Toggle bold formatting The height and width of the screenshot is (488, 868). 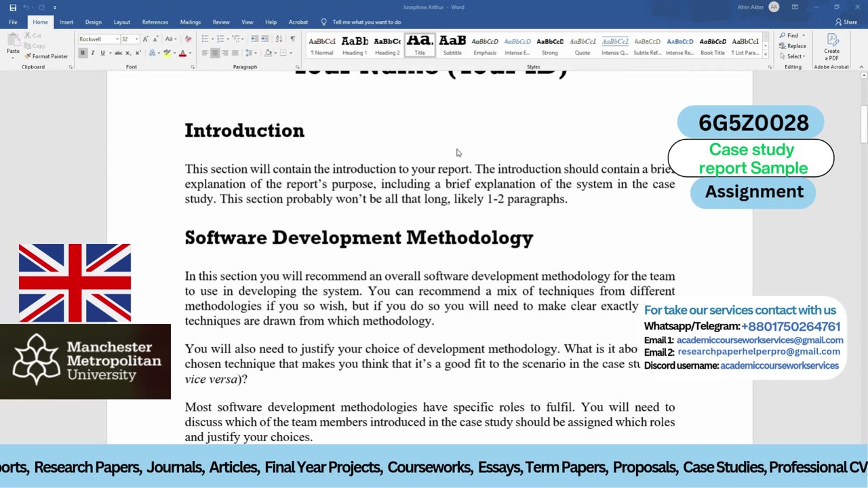(83, 53)
